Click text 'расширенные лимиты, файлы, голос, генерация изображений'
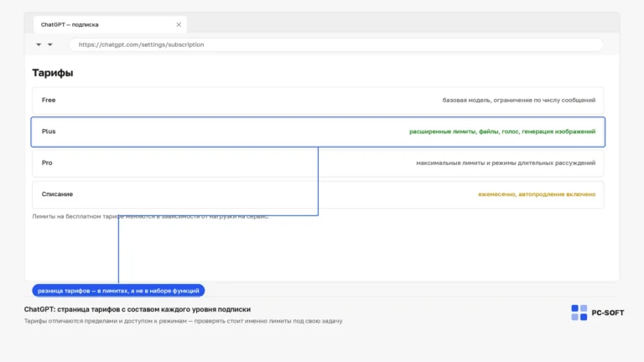Image resolution: width=644 pixels, height=362 pixels. point(502,132)
